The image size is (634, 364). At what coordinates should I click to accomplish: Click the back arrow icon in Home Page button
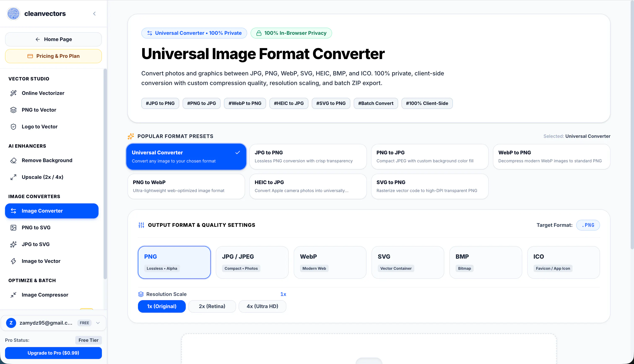click(38, 39)
